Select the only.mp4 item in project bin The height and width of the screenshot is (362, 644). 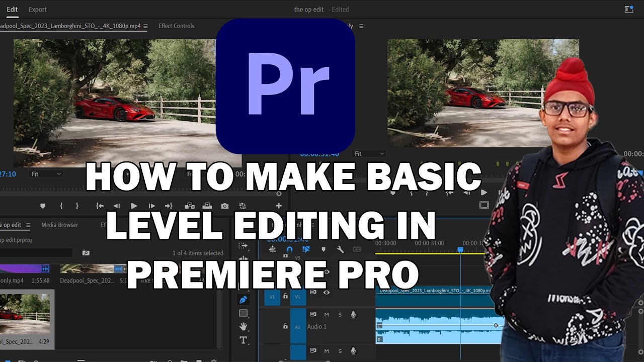(11, 280)
